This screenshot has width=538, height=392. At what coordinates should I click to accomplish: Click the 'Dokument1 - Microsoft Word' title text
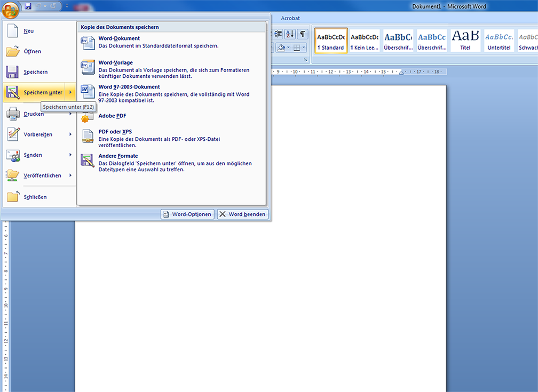pyautogui.click(x=449, y=6)
